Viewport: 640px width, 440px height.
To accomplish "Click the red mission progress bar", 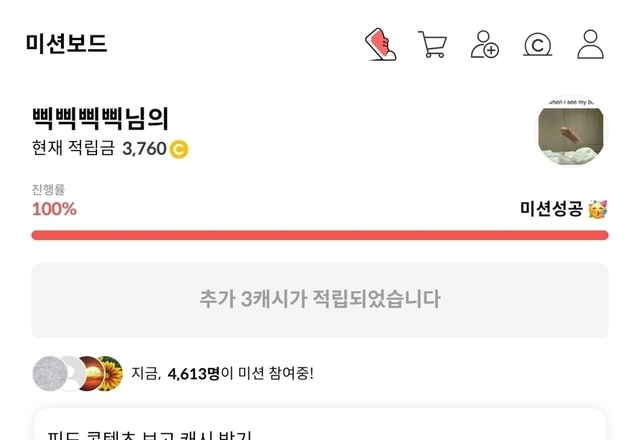I will [320, 235].
